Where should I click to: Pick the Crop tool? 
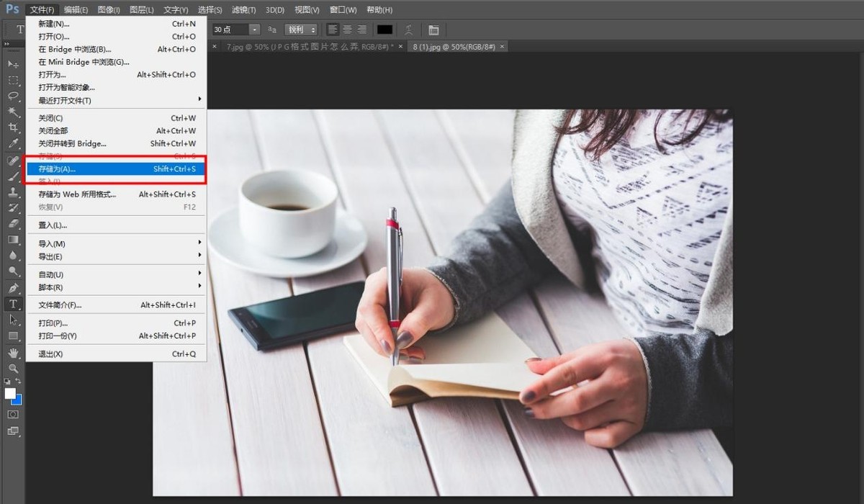point(13,127)
